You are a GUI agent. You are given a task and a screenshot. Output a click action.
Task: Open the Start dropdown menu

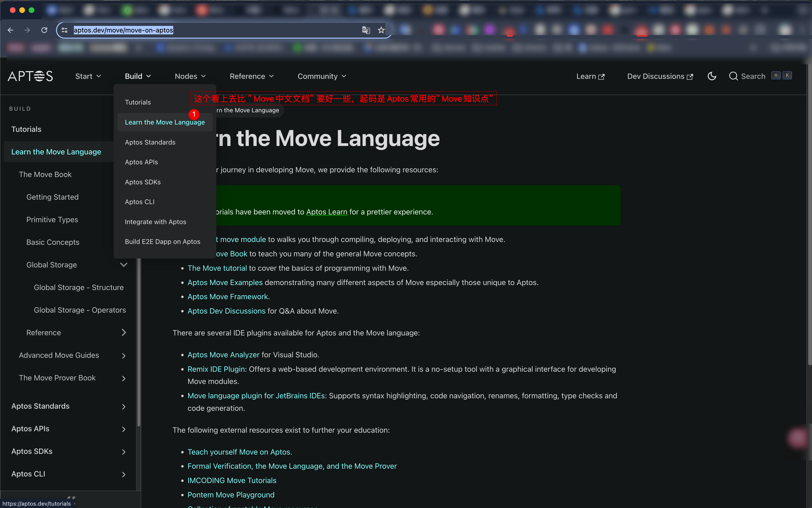[x=88, y=76]
